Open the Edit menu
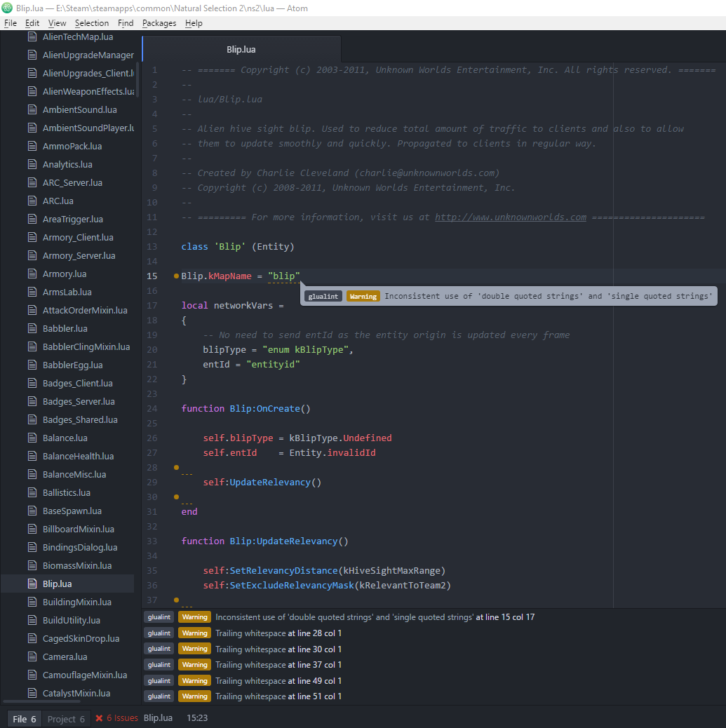726x728 pixels. click(x=32, y=23)
